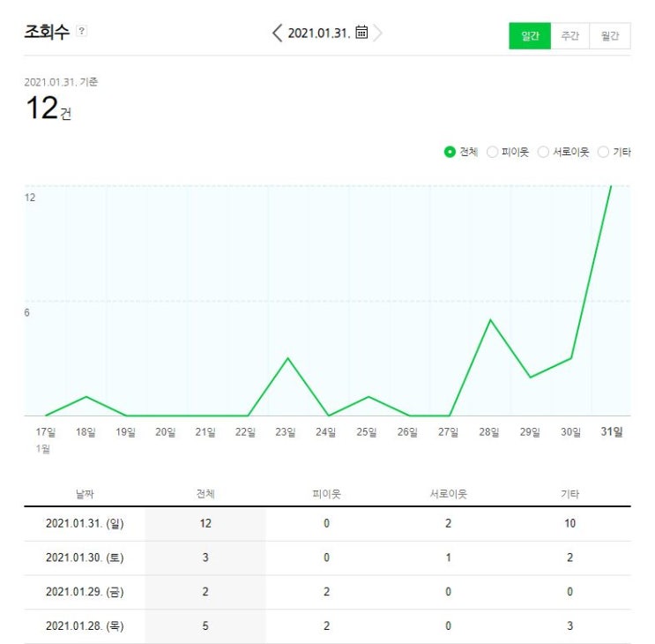
Task: Click the date text 2021.01.31. in header
Action: pos(319,33)
